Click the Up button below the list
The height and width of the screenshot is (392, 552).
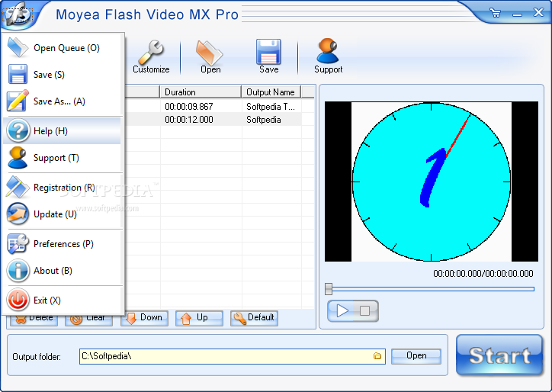[x=199, y=318]
